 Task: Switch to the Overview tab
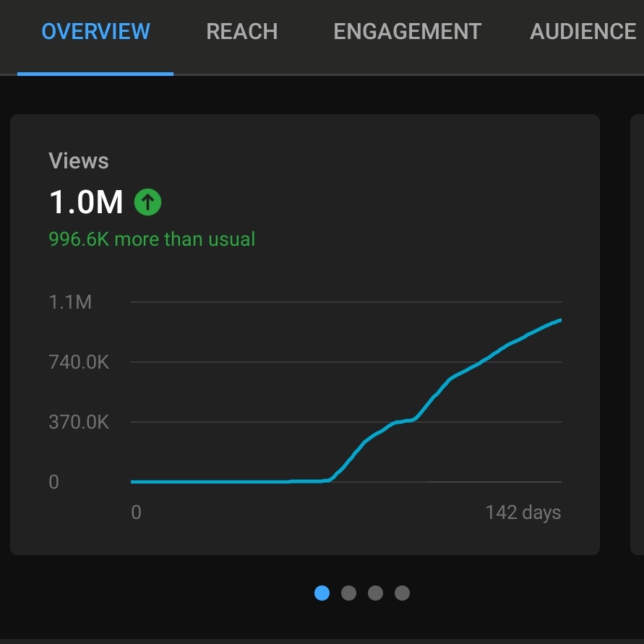(x=95, y=31)
